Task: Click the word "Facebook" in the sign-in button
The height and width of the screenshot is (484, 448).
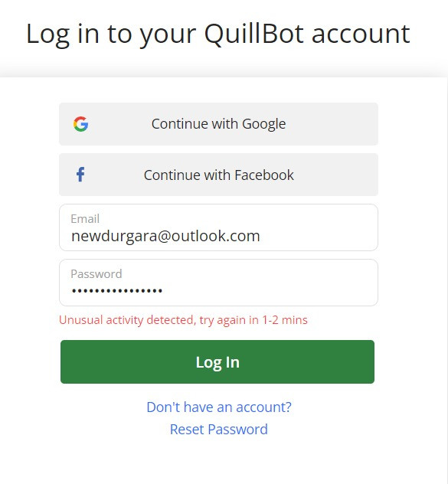Action: tap(264, 175)
